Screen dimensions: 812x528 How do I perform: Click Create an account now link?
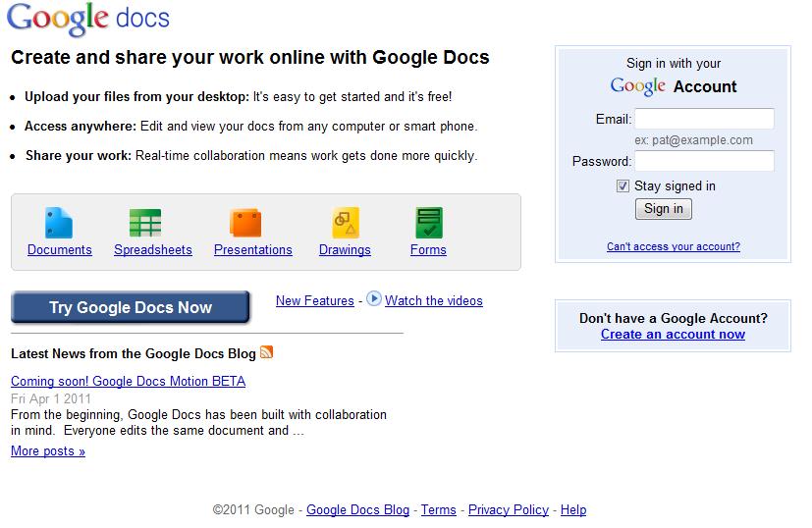tap(673, 335)
